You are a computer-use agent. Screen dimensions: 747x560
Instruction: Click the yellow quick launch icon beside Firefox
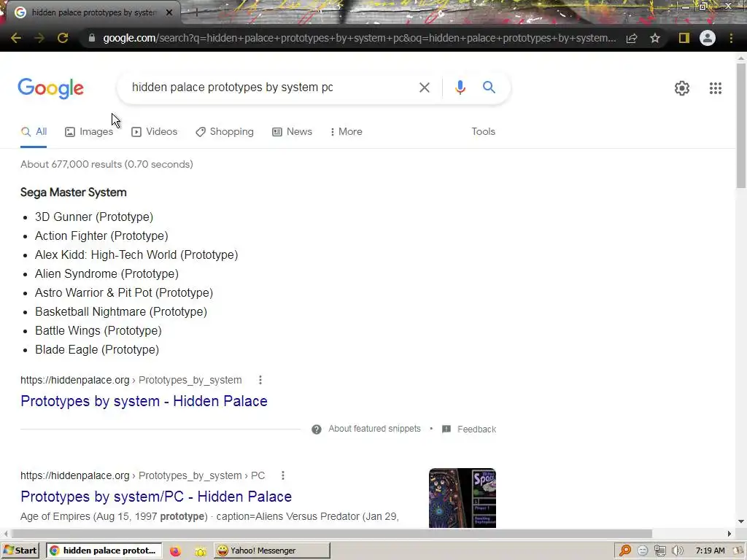(200, 551)
